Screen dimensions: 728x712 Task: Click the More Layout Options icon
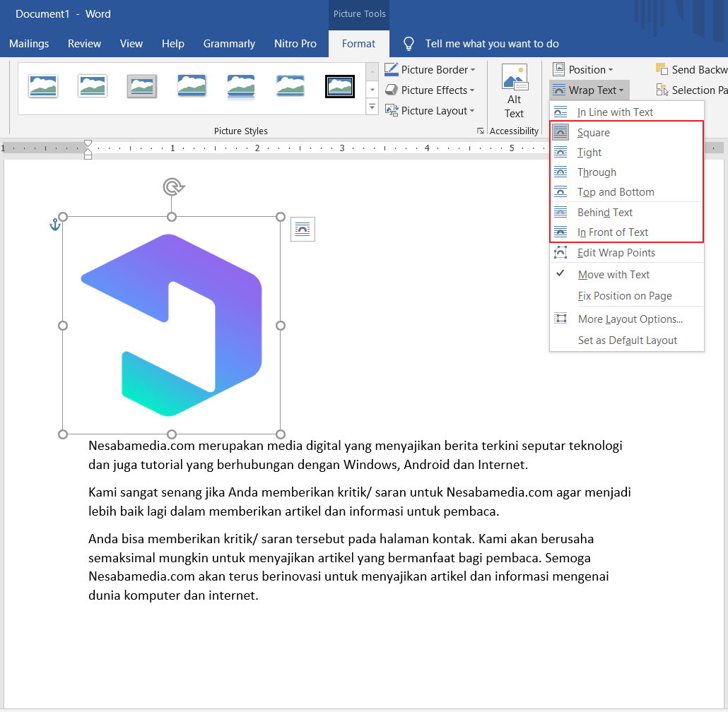point(561,319)
